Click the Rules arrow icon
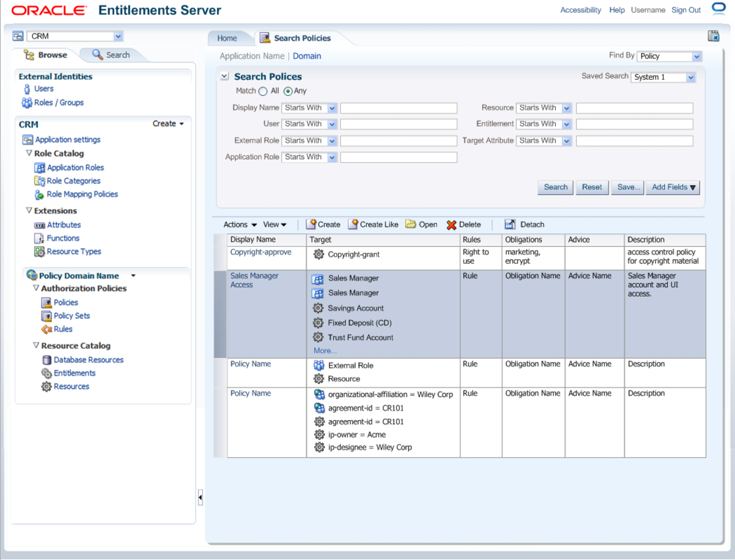Viewport: 735px width, 560px height. (47, 329)
